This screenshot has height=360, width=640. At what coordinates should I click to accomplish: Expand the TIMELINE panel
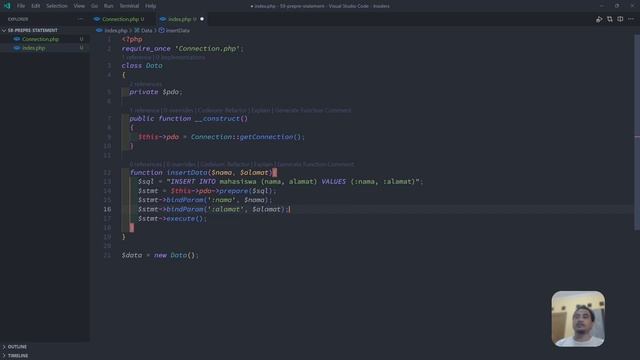click(18, 356)
